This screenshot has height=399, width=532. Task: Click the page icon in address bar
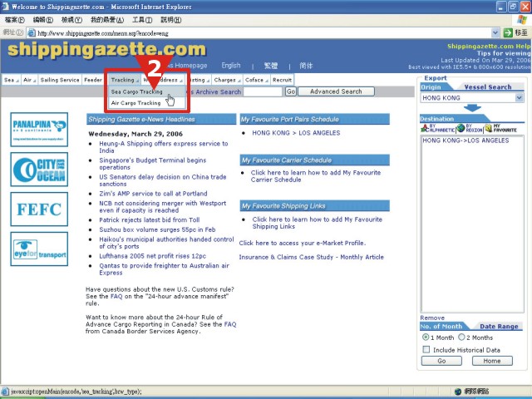(x=32, y=33)
